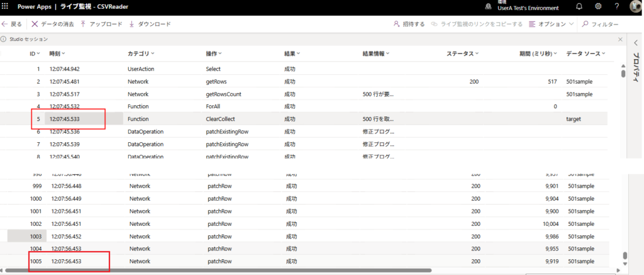Click 戻る to go back
The image size is (644, 275).
[12, 24]
